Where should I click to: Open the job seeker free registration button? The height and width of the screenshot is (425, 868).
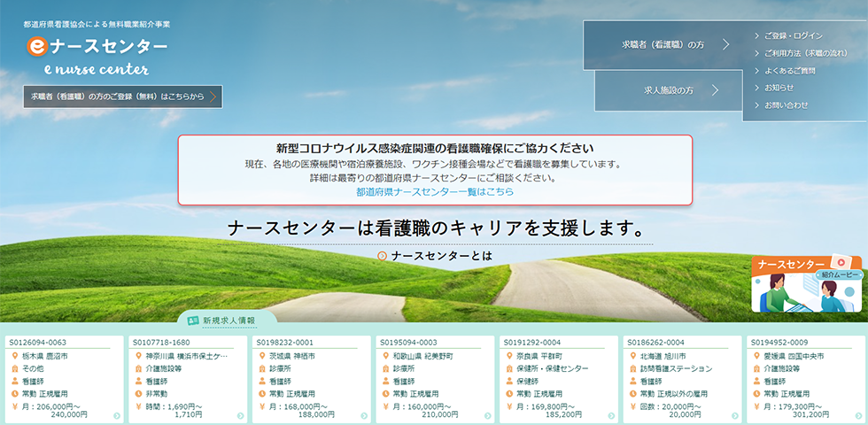coord(123,97)
